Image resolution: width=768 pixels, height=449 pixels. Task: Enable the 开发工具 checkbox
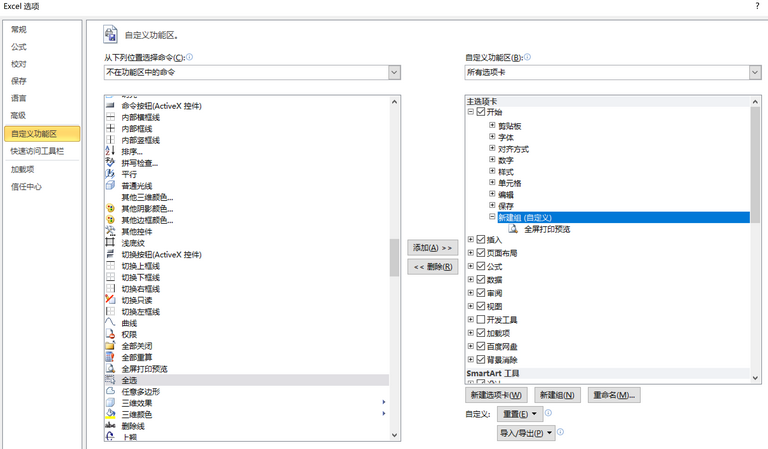point(480,320)
